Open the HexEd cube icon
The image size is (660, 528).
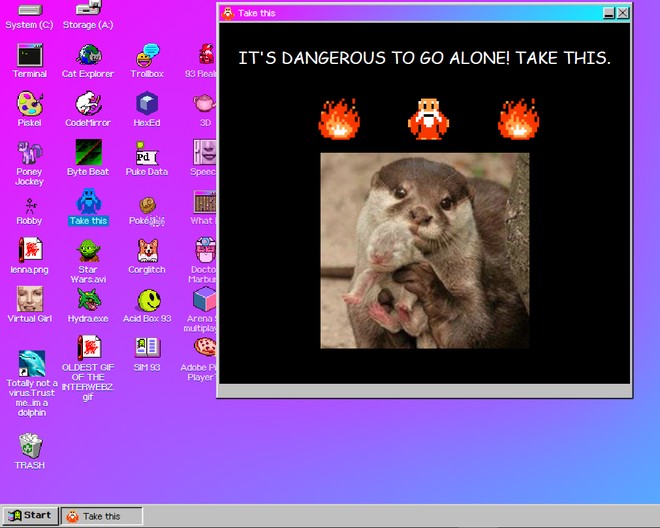coord(147,104)
